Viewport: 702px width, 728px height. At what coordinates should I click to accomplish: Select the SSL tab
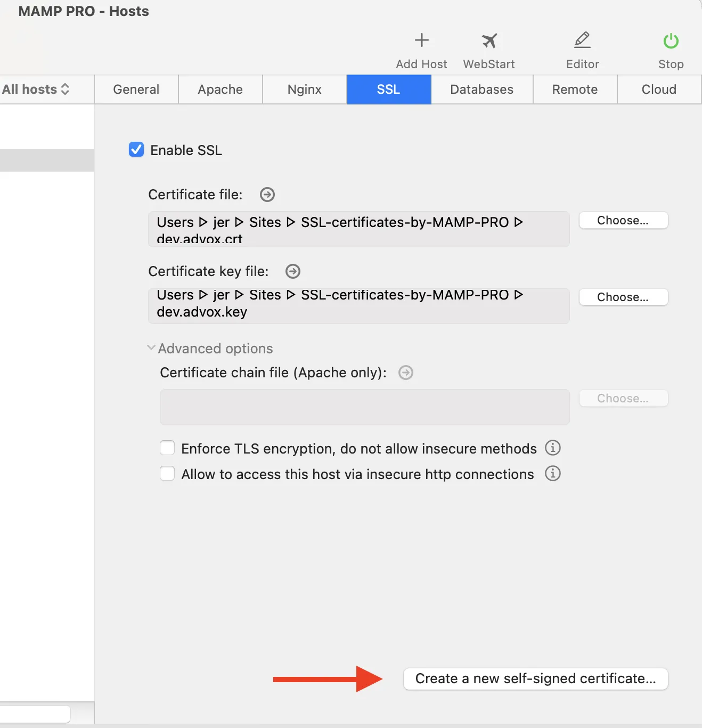[x=389, y=90]
